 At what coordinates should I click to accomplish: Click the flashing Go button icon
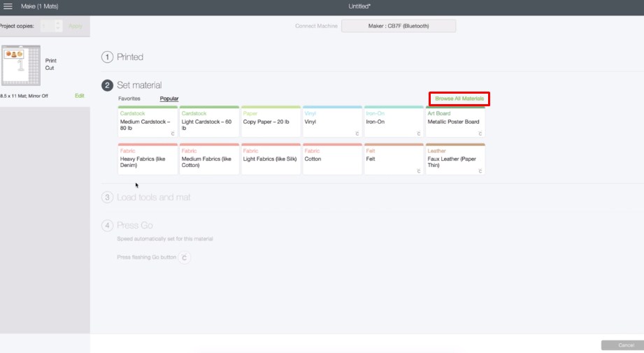[185, 257]
